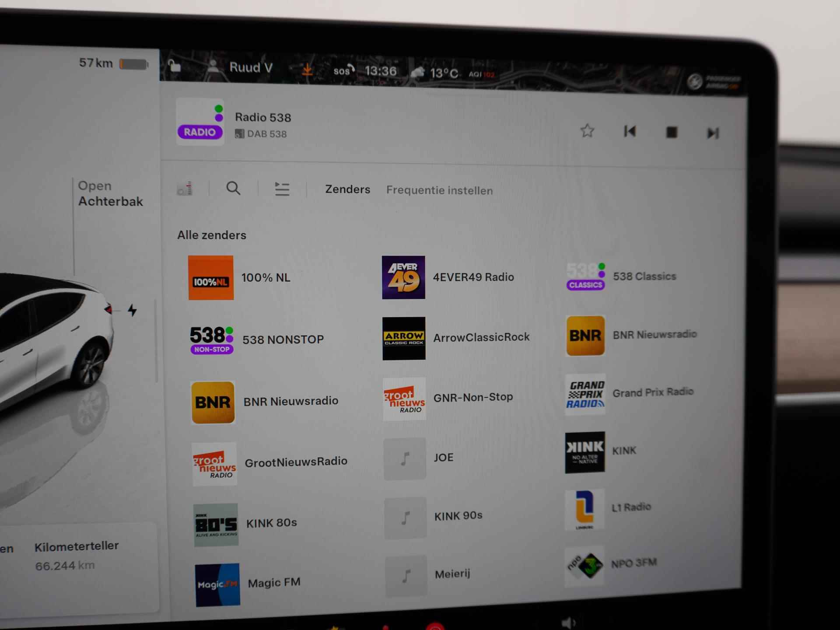Viewport: 840px width, 630px height.
Task: Tap the KINK 80s station name
Action: pos(271,523)
